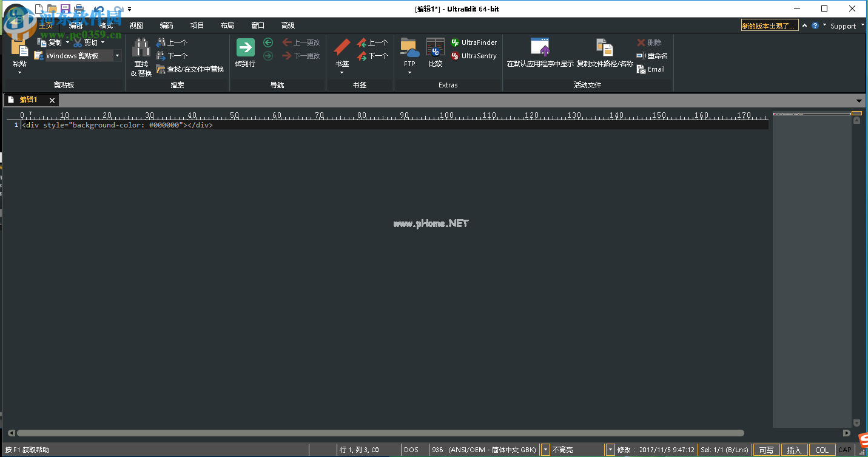This screenshot has height=457, width=868.
Task: Toggle the 插入 insert mode status button
Action: [794, 450]
